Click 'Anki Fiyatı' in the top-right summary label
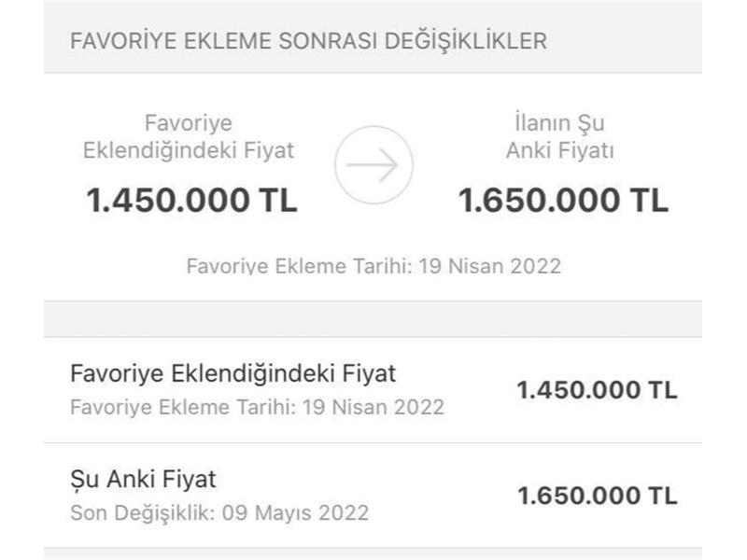 pyautogui.click(x=559, y=151)
